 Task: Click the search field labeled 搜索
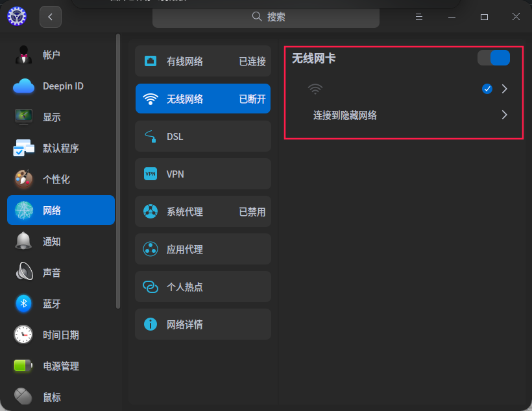(x=265, y=17)
